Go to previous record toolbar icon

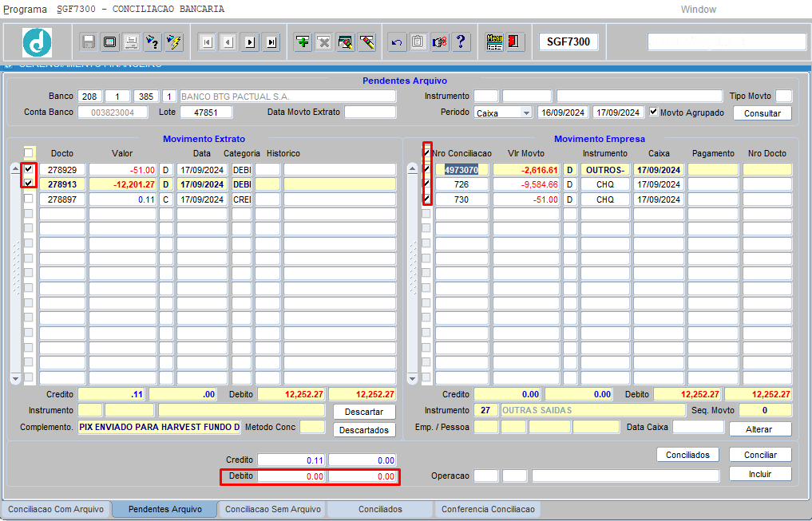(x=228, y=42)
